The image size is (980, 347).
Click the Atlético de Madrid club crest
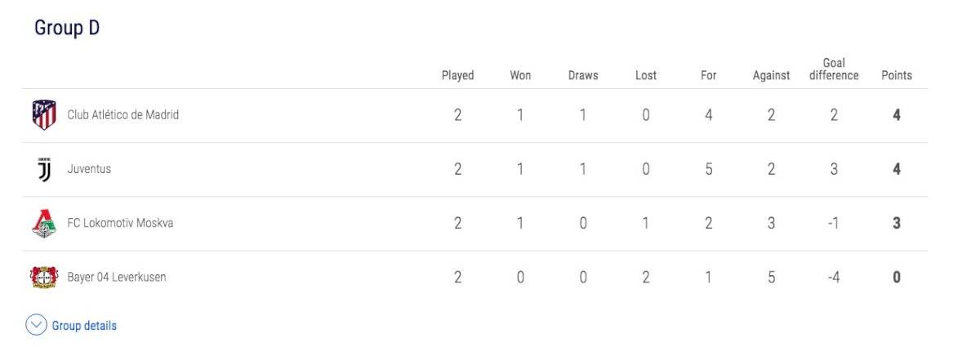[44, 115]
